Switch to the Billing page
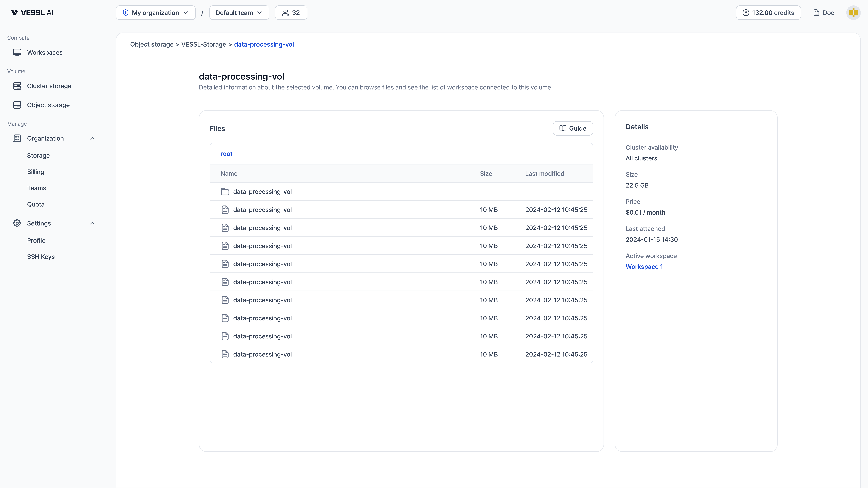 pyautogui.click(x=35, y=172)
